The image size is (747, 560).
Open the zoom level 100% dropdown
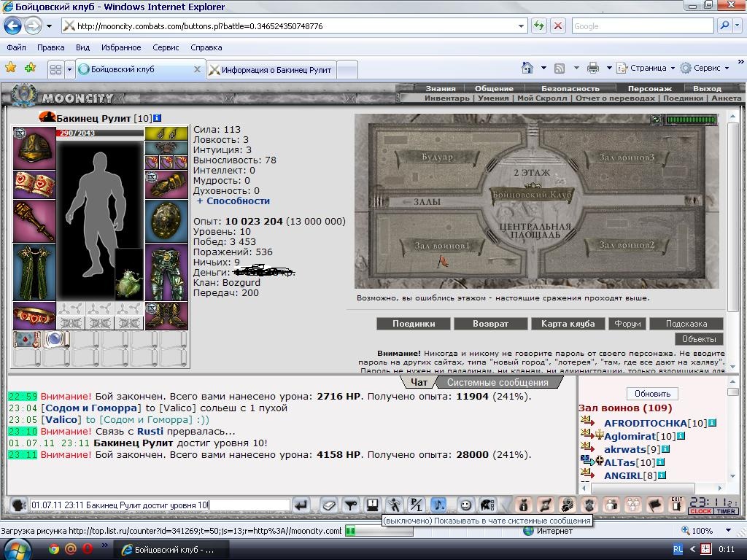pyautogui.click(x=728, y=531)
